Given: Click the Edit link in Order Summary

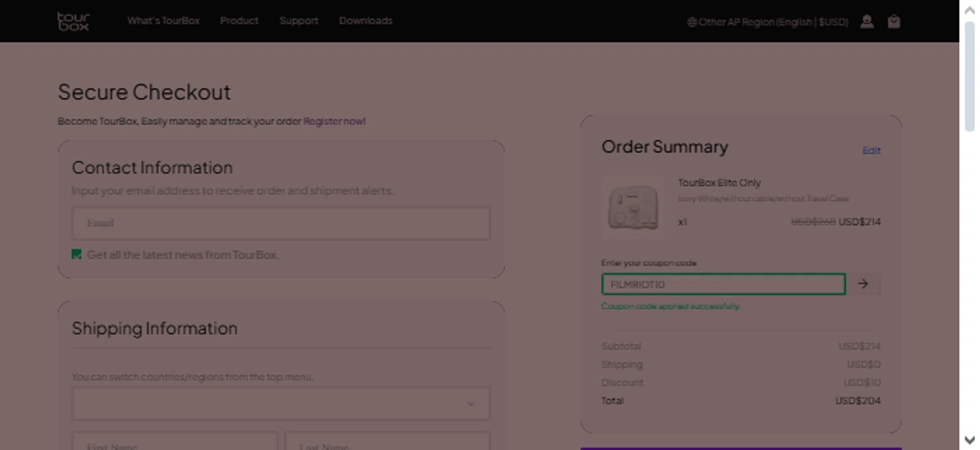Looking at the screenshot, I should 872,150.
